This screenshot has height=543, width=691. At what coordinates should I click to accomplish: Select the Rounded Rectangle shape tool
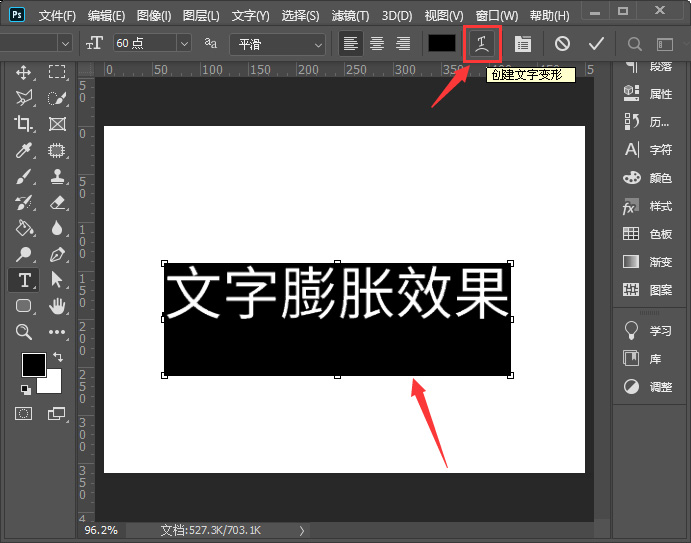click(23, 306)
